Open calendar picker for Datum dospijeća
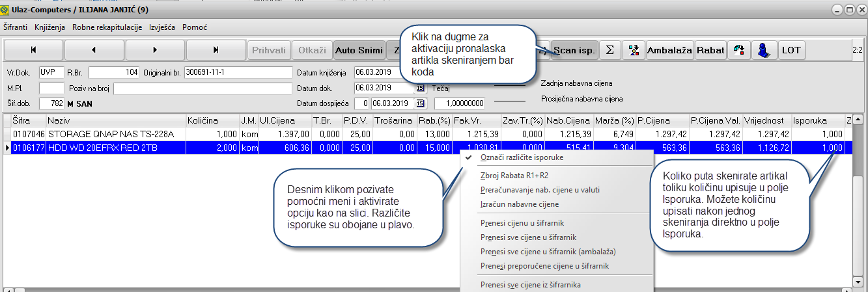Image resolution: width=868 pixels, height=292 pixels. click(x=420, y=103)
